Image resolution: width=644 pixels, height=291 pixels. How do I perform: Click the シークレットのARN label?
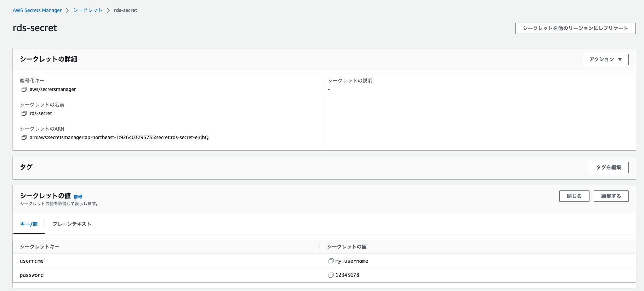(42, 129)
